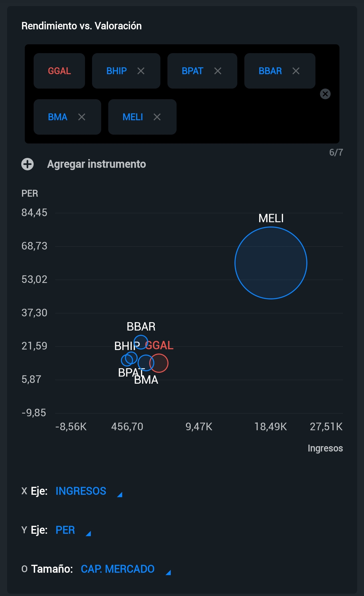Select the GGAL instrument chip

(x=59, y=71)
